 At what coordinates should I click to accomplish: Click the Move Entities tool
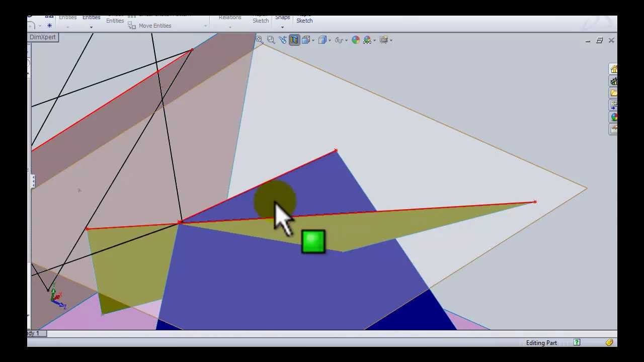150,26
